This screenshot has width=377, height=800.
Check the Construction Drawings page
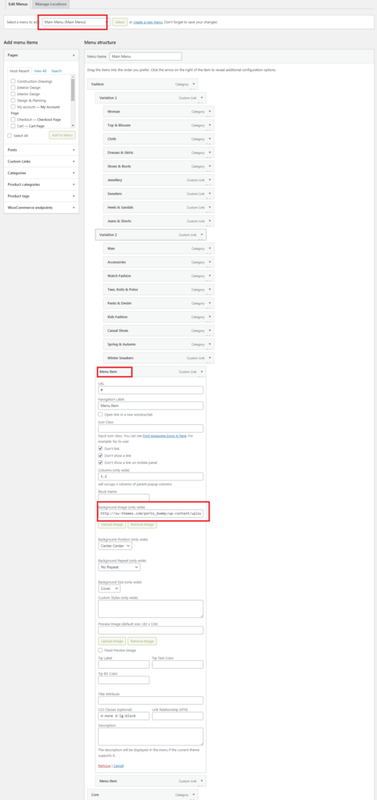point(13,81)
